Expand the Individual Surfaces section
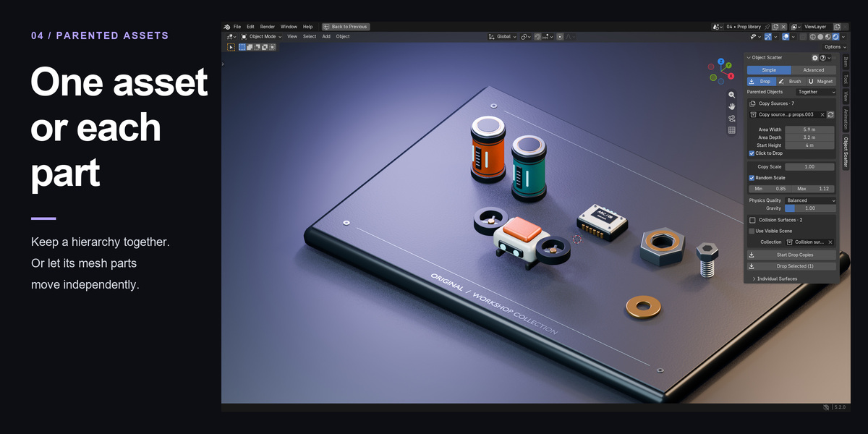The height and width of the screenshot is (434, 868). click(x=775, y=278)
